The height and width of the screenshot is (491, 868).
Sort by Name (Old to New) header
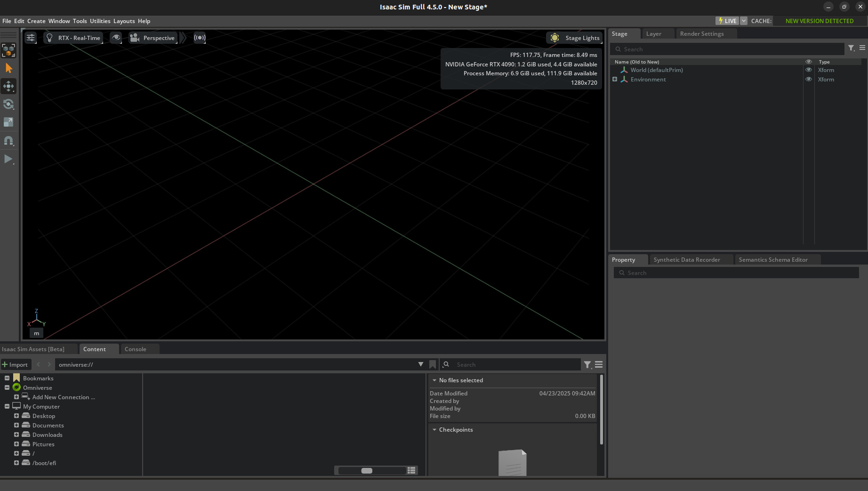coord(636,62)
